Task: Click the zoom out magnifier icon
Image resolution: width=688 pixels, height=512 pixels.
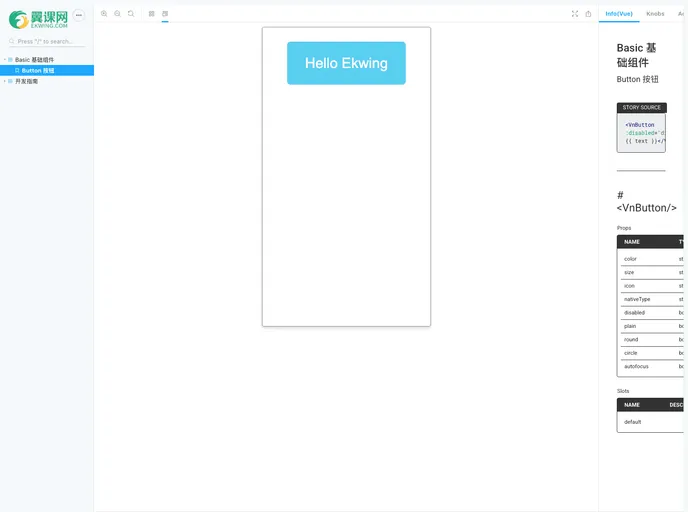Action: tap(117, 14)
